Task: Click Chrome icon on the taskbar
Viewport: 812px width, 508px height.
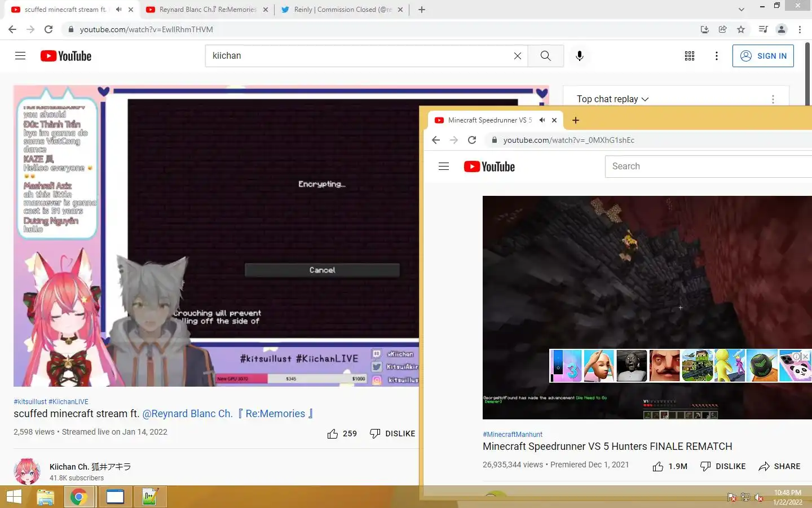Action: (x=78, y=497)
